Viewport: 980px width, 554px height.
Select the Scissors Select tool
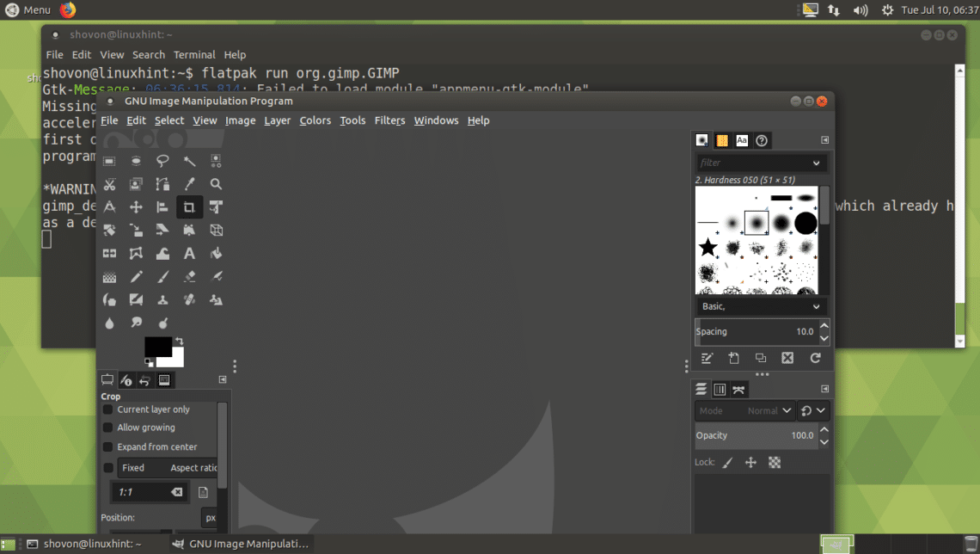click(109, 184)
